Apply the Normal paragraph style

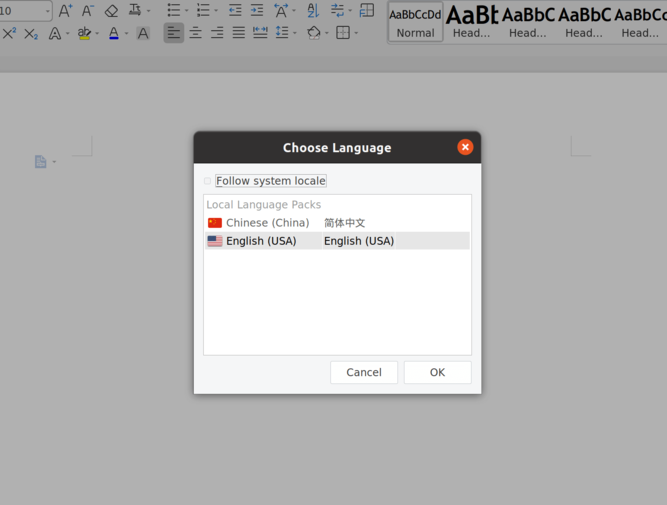pyautogui.click(x=415, y=21)
